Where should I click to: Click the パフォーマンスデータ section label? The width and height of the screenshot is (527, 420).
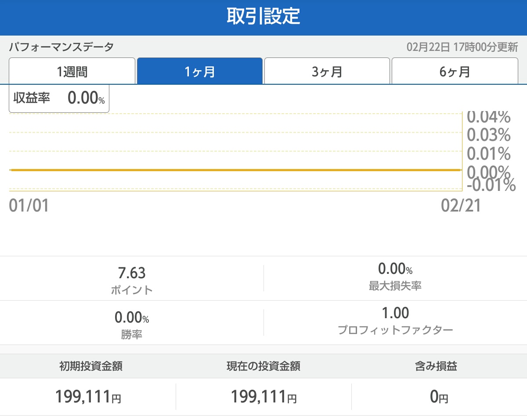(x=61, y=47)
